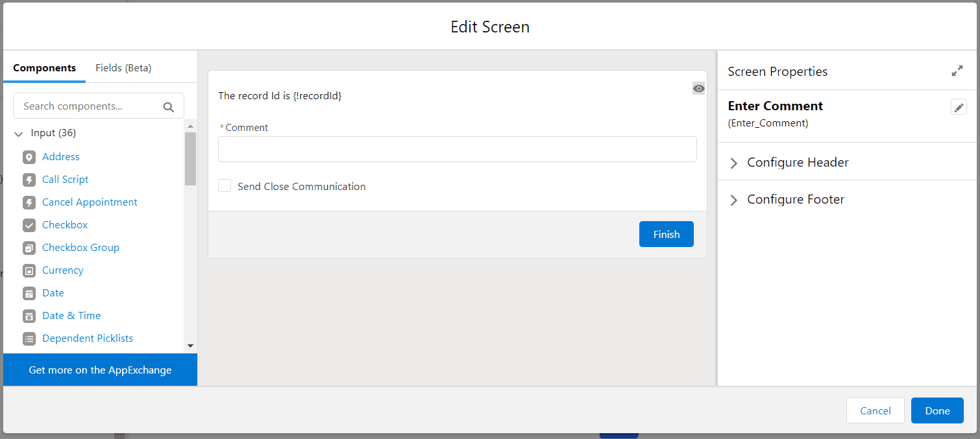Image resolution: width=980 pixels, height=439 pixels.
Task: Click the Dependent Picklists list icon
Action: tap(29, 338)
